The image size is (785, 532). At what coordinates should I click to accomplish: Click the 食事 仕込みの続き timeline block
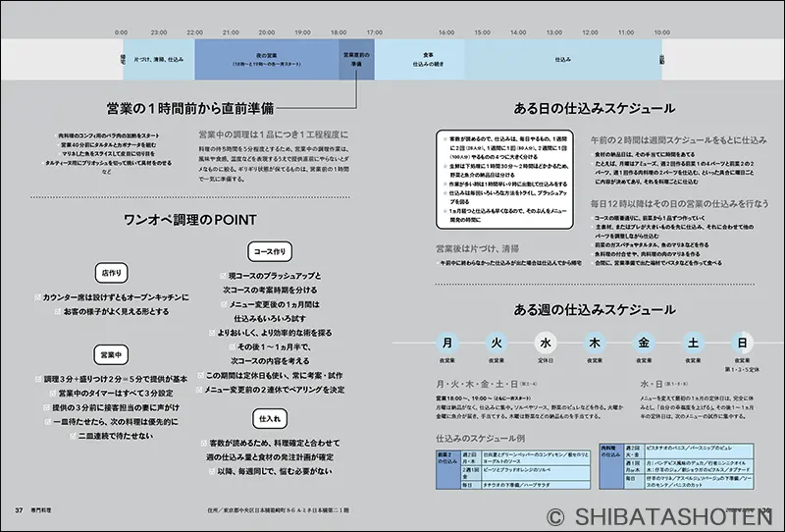coord(420,59)
